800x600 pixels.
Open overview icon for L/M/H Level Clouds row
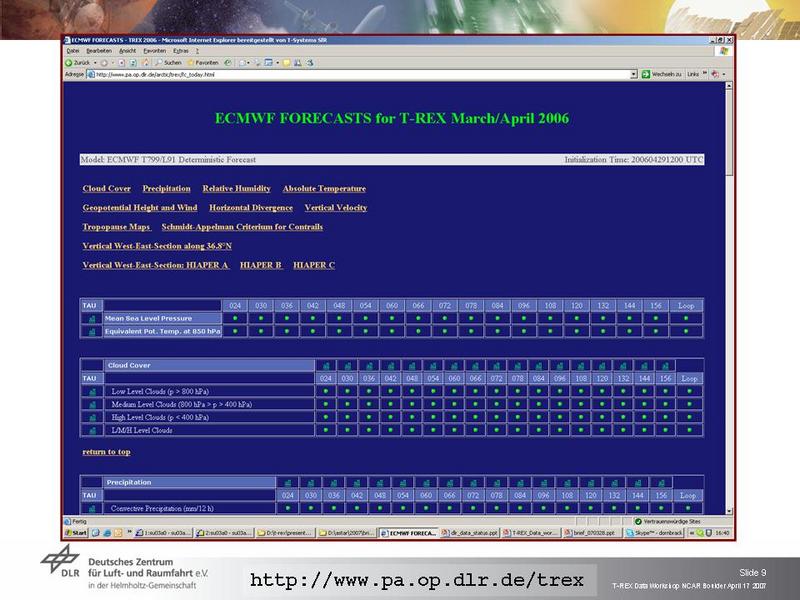pyautogui.click(x=92, y=431)
